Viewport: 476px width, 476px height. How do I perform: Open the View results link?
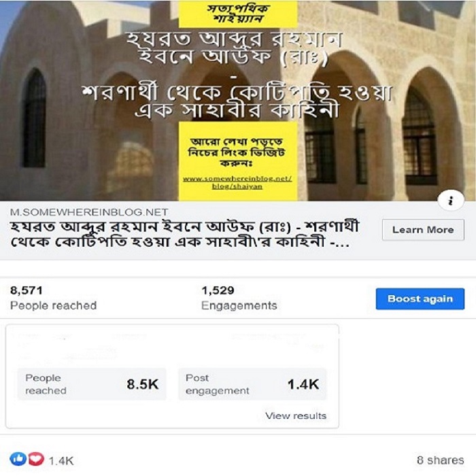[x=296, y=415]
